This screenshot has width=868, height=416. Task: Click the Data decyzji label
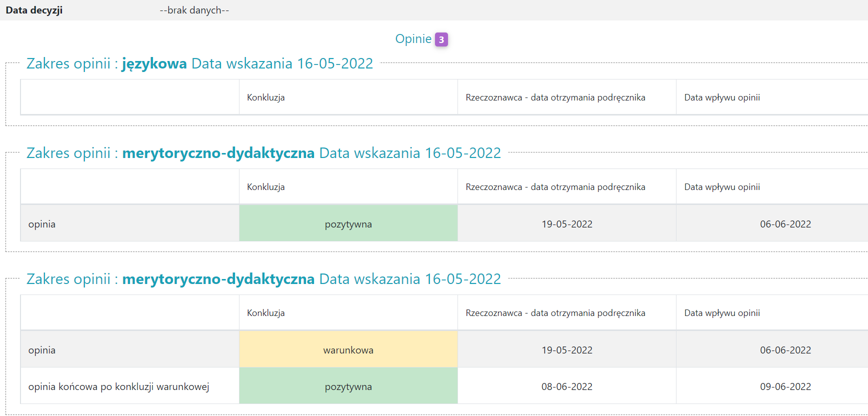[x=34, y=10]
